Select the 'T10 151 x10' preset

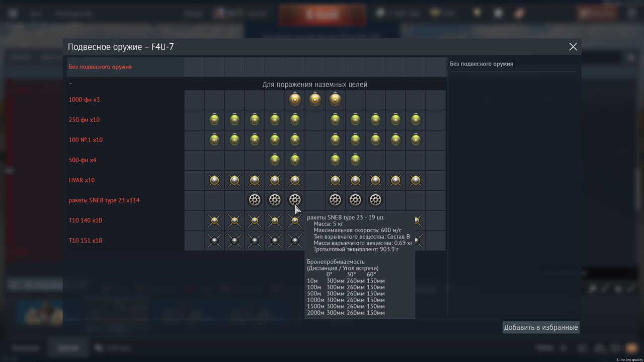(x=86, y=241)
